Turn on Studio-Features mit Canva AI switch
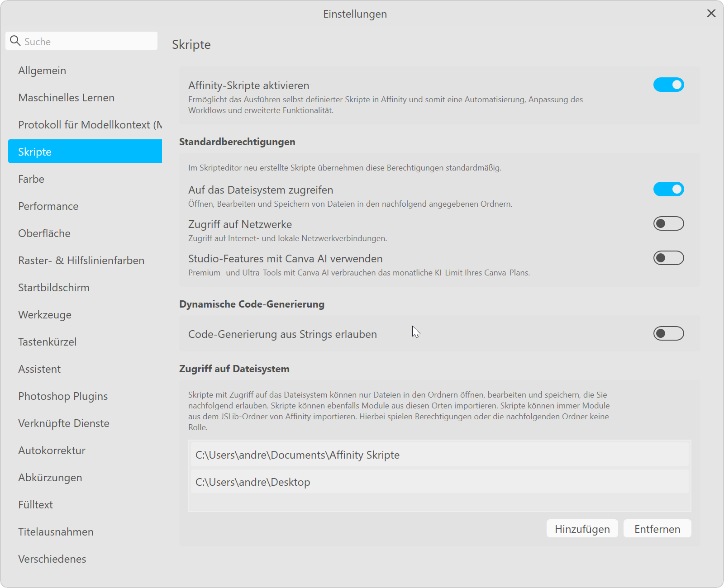 point(668,258)
